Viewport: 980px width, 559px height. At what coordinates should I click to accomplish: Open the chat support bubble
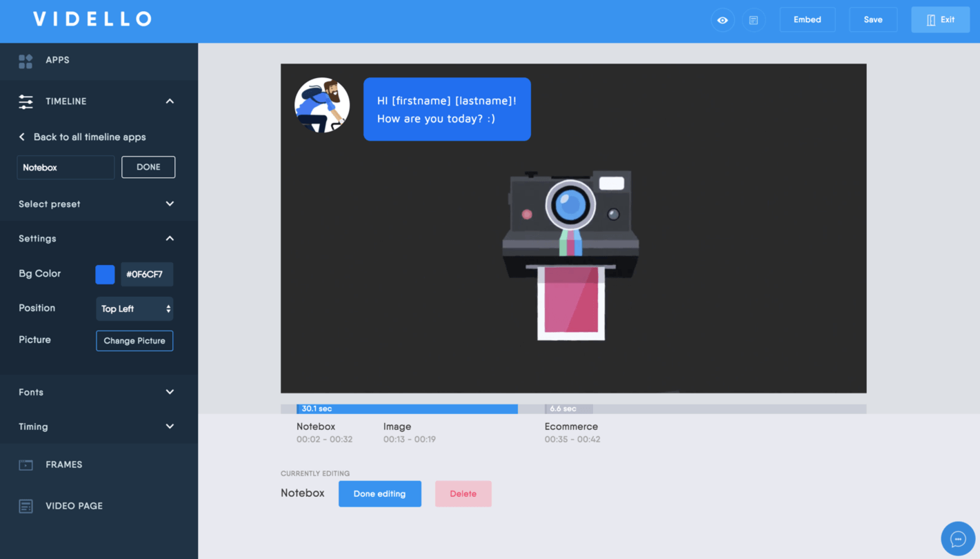coord(958,538)
